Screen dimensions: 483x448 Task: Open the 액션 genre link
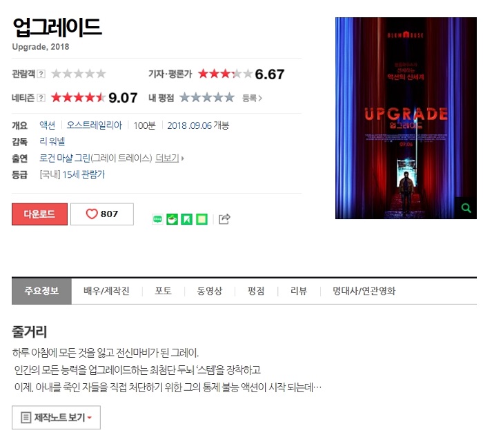coord(48,125)
